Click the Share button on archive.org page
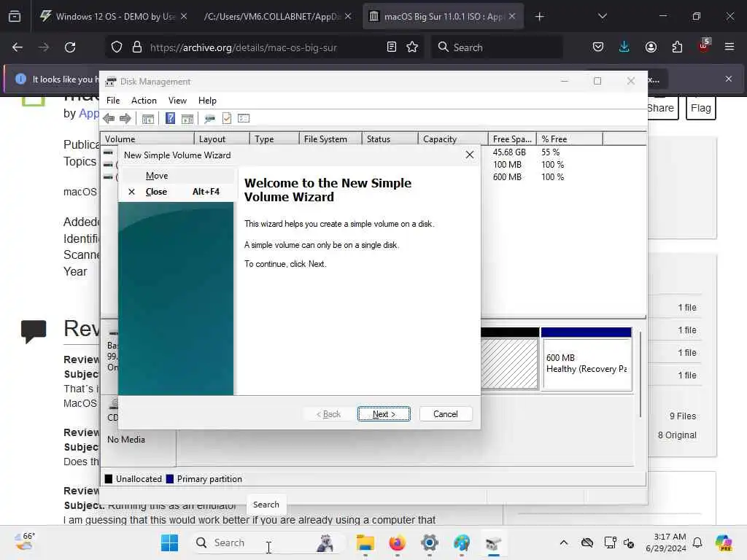 pos(662,108)
